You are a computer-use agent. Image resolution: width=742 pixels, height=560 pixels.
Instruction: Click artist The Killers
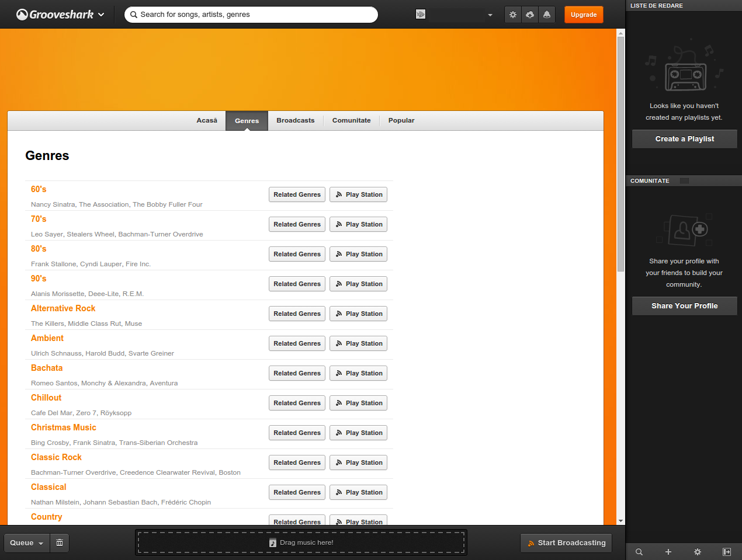pos(47,324)
